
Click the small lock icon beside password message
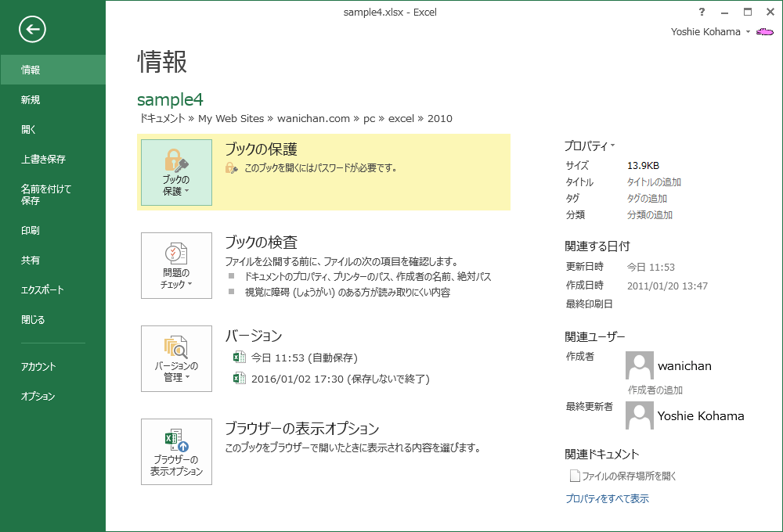click(x=231, y=168)
